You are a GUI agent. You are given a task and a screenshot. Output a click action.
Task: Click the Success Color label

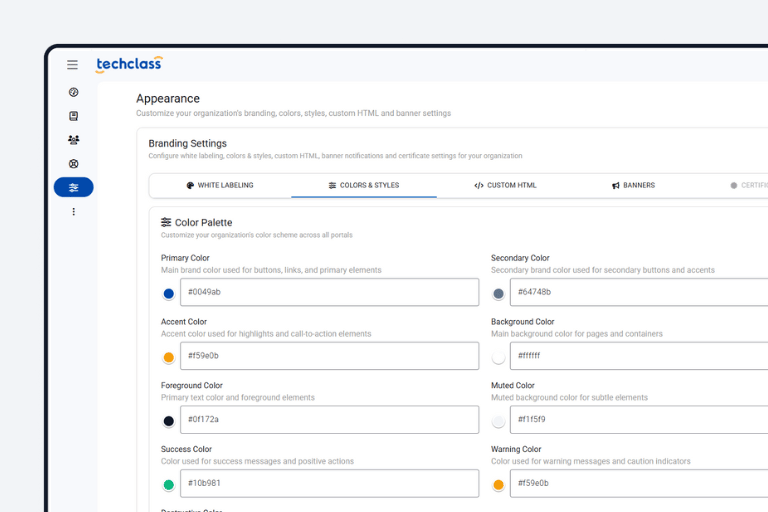point(186,449)
